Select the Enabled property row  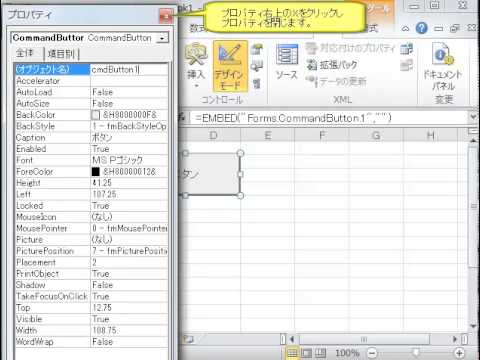coord(91,149)
